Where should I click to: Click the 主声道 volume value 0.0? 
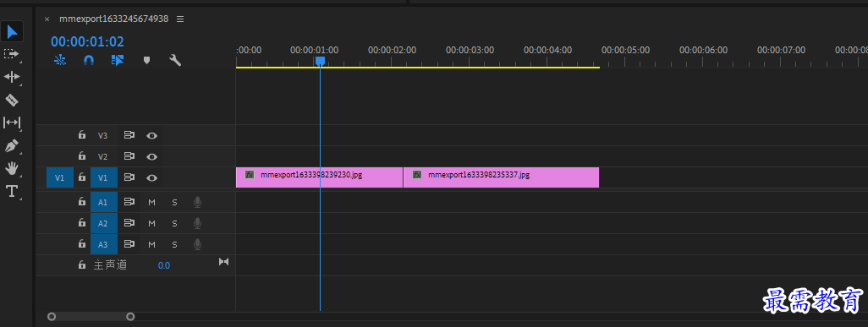pos(164,265)
